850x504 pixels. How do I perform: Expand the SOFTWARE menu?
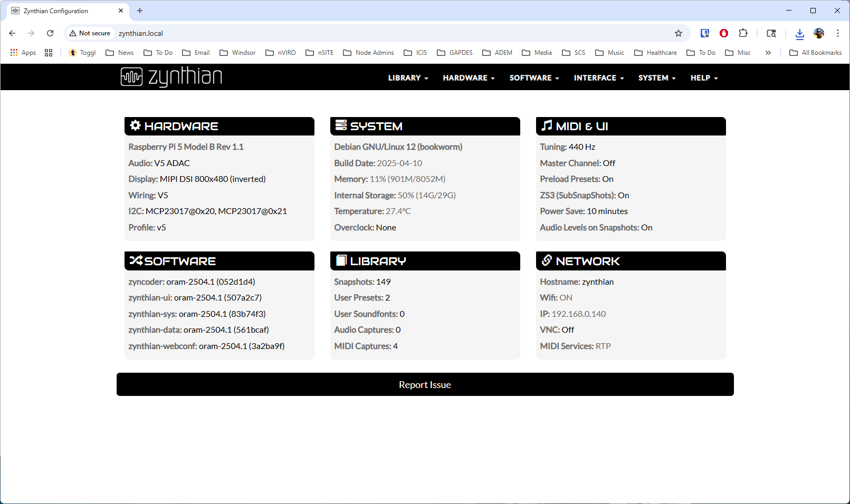(534, 77)
